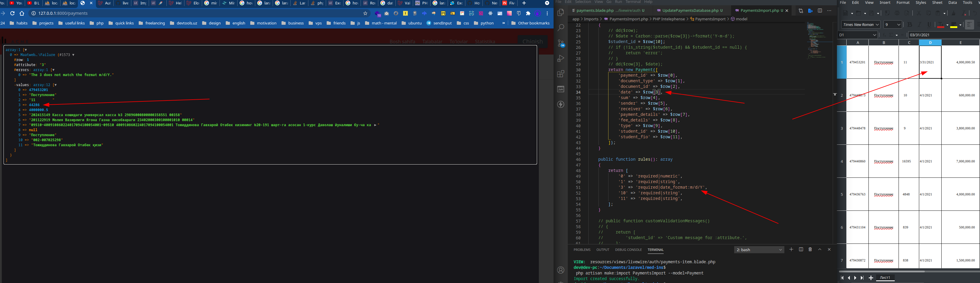Open the Talabalar navigation link
Image resolution: width=980 pixels, height=283 pixels.
[x=432, y=41]
